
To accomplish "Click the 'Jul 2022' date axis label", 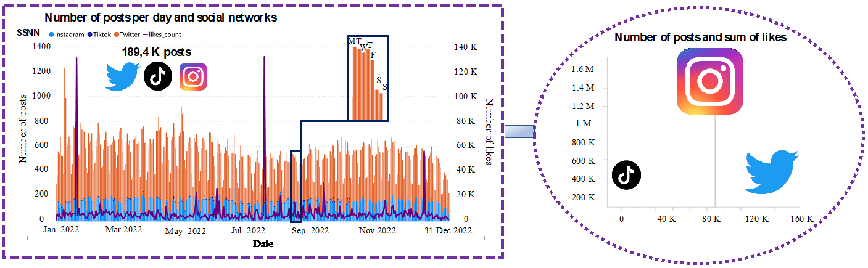I will (x=249, y=230).
